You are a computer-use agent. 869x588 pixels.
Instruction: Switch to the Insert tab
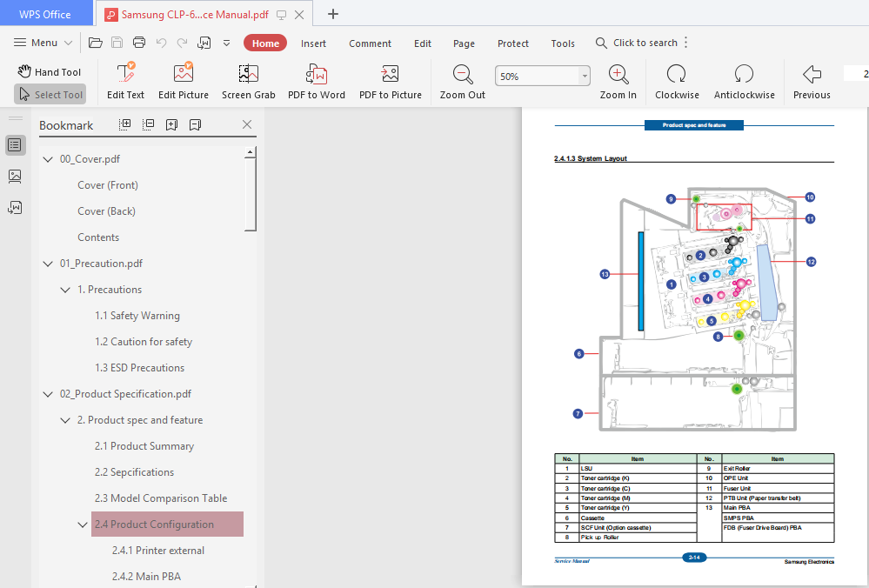pyautogui.click(x=313, y=43)
